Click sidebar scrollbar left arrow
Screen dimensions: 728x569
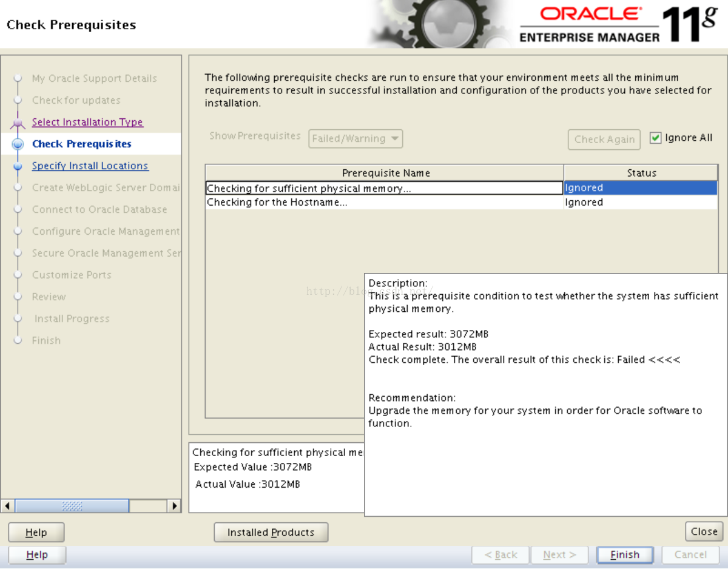tap(8, 505)
